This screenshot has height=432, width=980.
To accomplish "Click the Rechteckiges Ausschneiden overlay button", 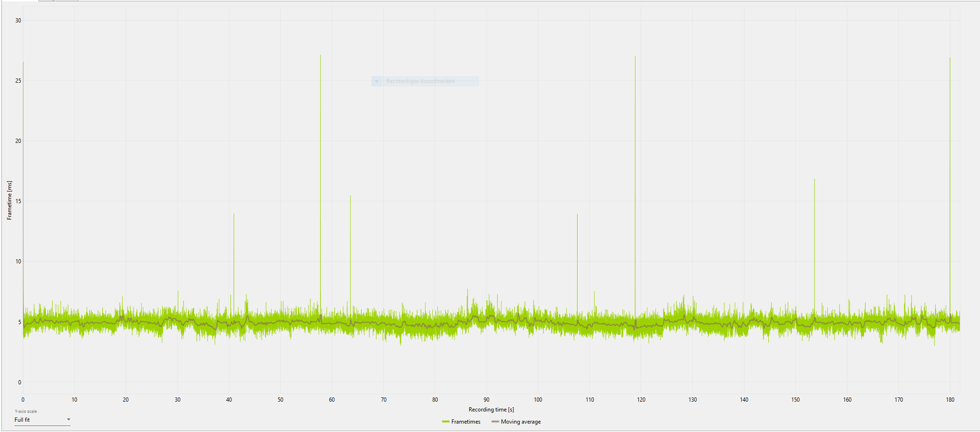I will click(x=419, y=81).
